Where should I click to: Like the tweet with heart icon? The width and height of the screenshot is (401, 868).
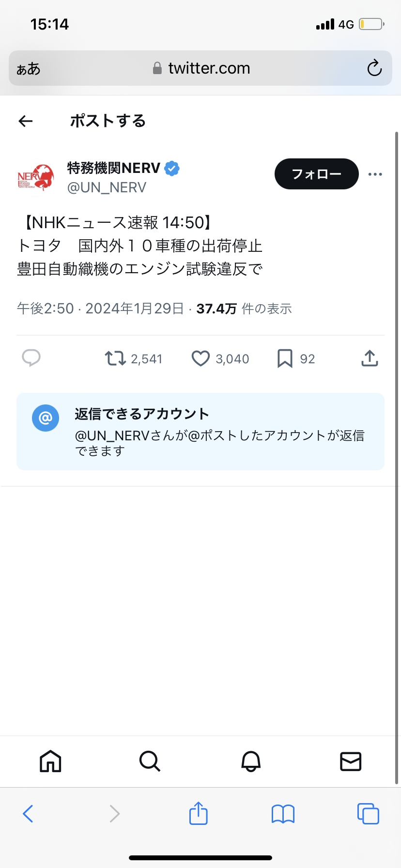pyautogui.click(x=200, y=358)
